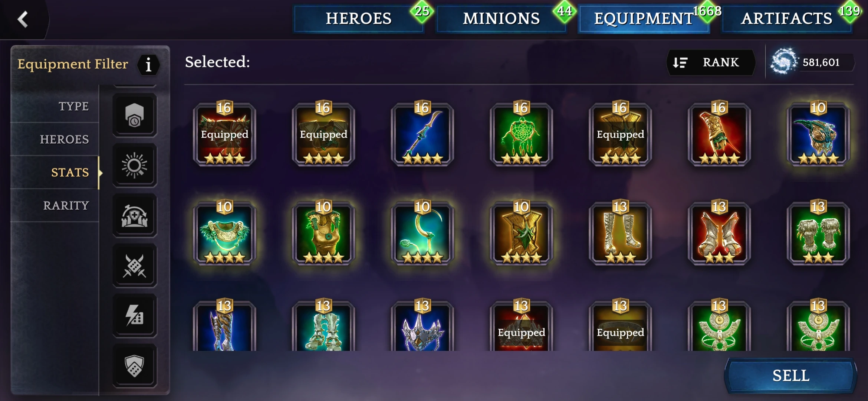Click the SELL button

(791, 376)
